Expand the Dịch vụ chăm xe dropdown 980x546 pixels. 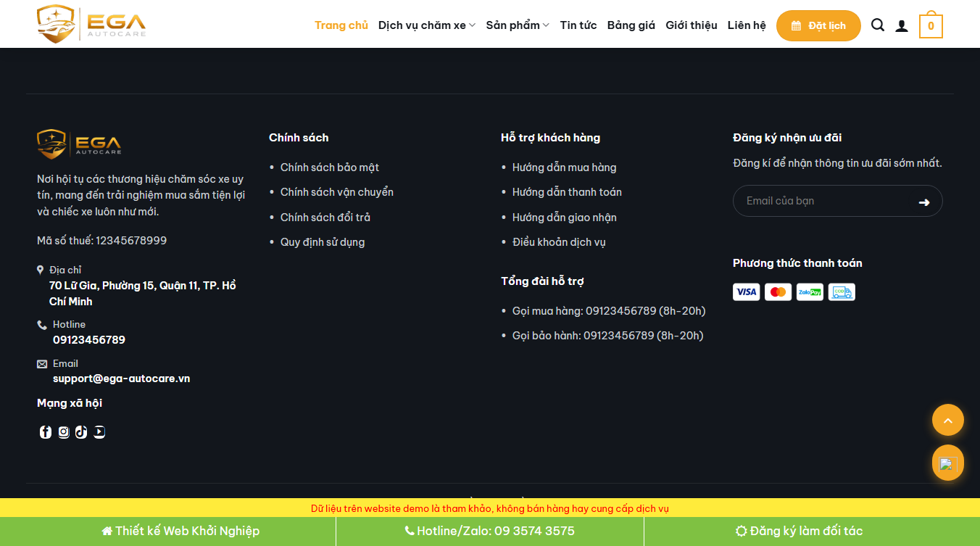click(427, 25)
